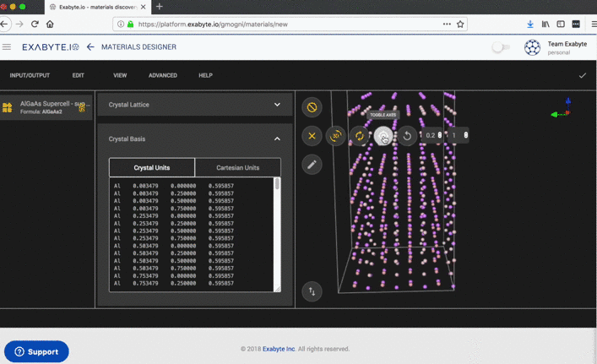This screenshot has width=597, height=364.
Task: Switch basis to Crystal Units
Action: [x=152, y=167]
